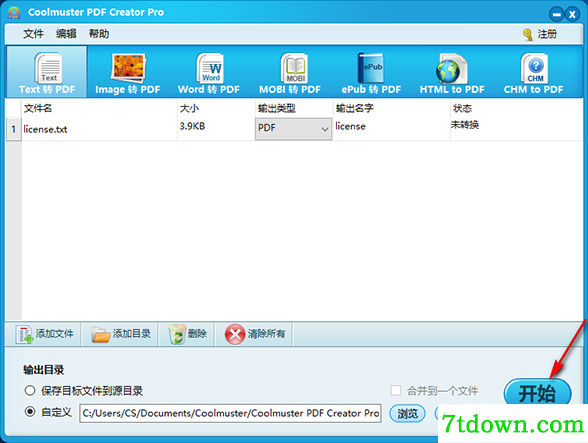Open the Help (帮助) menu
This screenshot has height=443, width=588.
[x=99, y=34]
